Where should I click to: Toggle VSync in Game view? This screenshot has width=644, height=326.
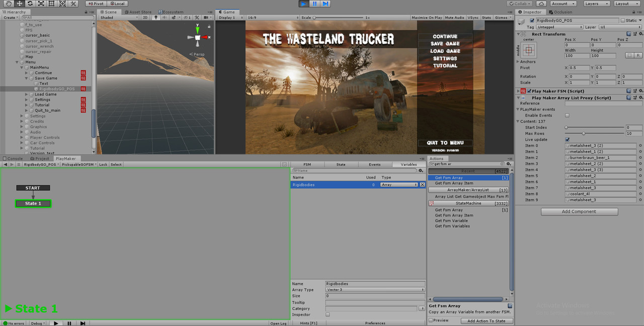point(473,18)
